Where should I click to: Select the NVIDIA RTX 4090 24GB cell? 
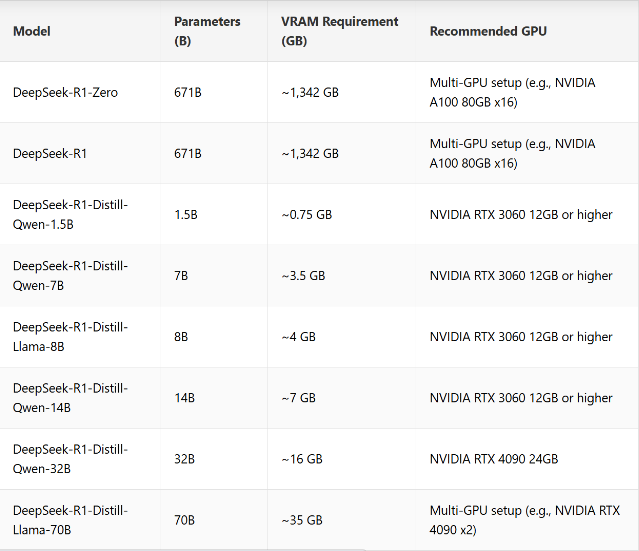[494, 459]
